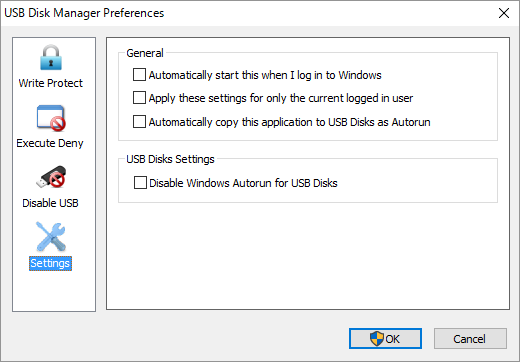The height and width of the screenshot is (362, 520).
Task: Click the 'Automatically start this when I log in' text
Action: click(x=265, y=75)
